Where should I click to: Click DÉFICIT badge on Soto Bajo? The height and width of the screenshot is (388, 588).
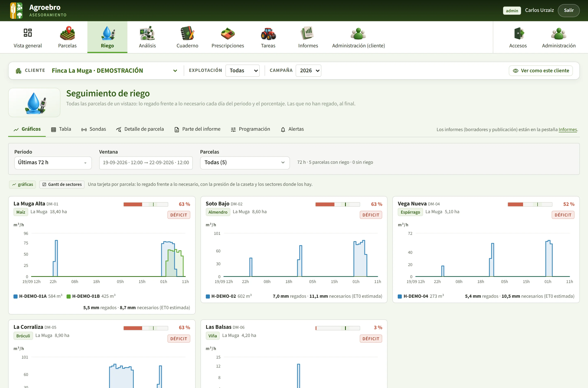[x=371, y=215]
